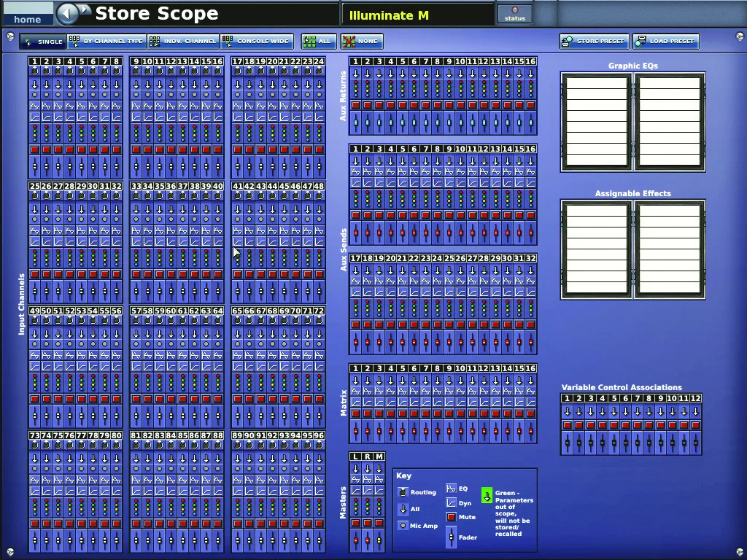Toggle mute scope for Aux Return 8
747x560 pixels.
(x=438, y=105)
